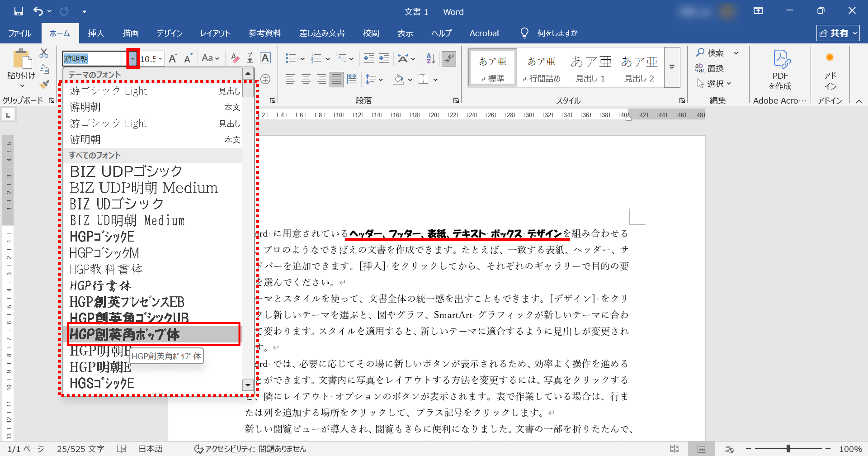Open the font name dropdown arrow
Screen dimensions: 868x456
(133, 59)
